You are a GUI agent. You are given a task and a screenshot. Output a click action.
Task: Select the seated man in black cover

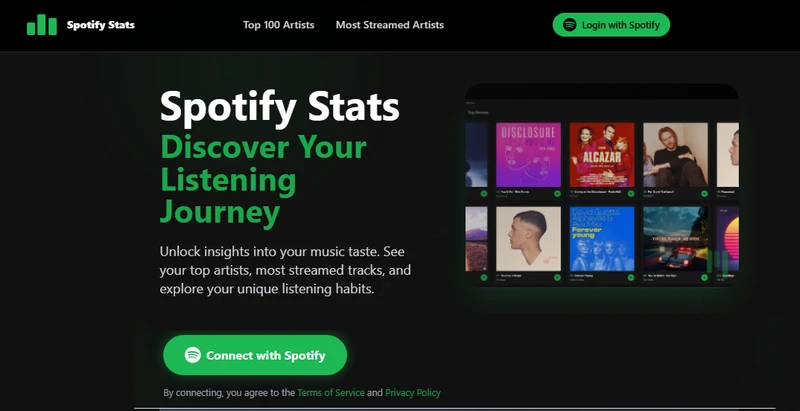675,155
